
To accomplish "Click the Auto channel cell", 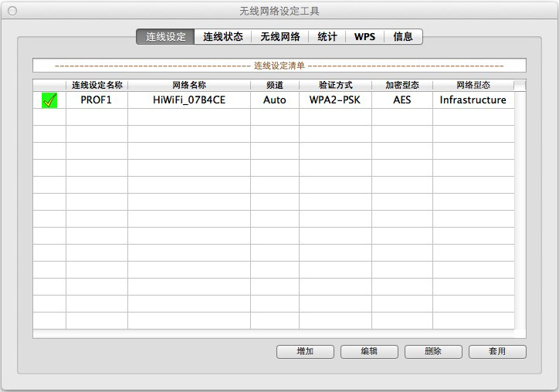I will click(x=275, y=100).
